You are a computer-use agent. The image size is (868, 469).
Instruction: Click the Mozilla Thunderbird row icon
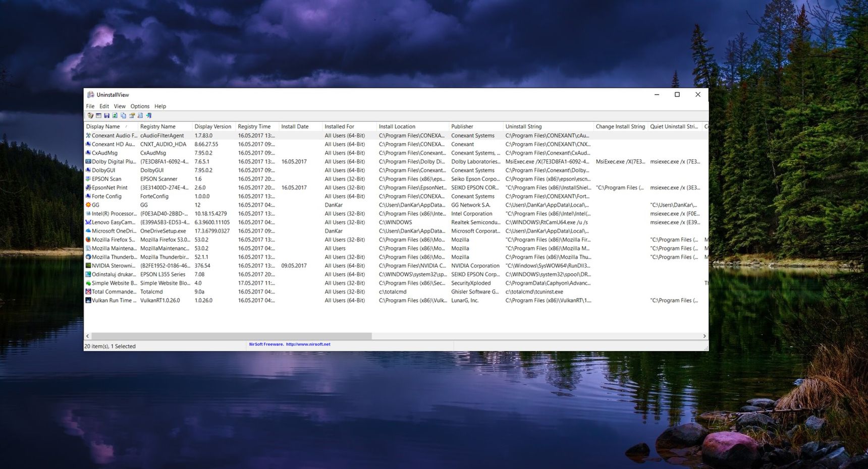(88, 257)
